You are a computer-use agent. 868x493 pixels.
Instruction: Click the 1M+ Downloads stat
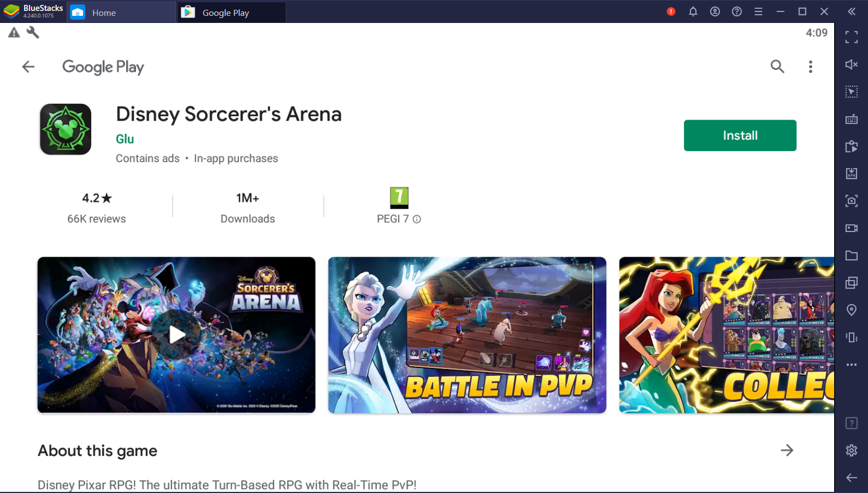point(248,208)
